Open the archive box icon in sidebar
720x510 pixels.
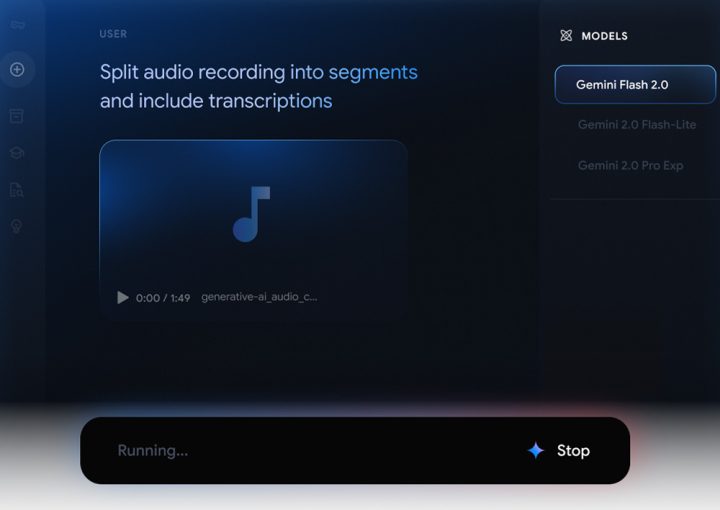[x=17, y=116]
